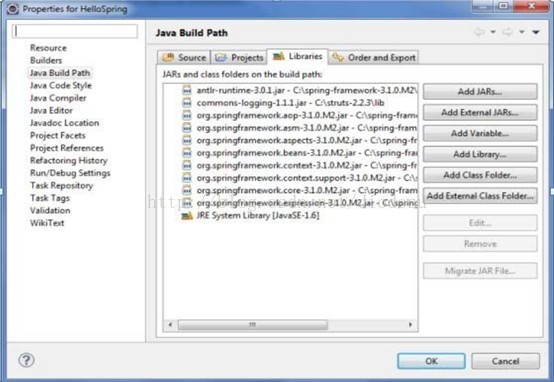Click the Add Class Folder... button

(x=480, y=175)
